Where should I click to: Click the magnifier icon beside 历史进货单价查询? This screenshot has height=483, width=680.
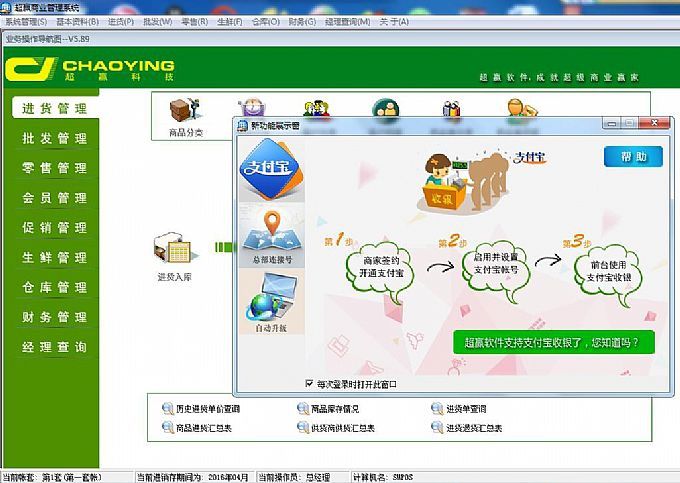(167, 408)
